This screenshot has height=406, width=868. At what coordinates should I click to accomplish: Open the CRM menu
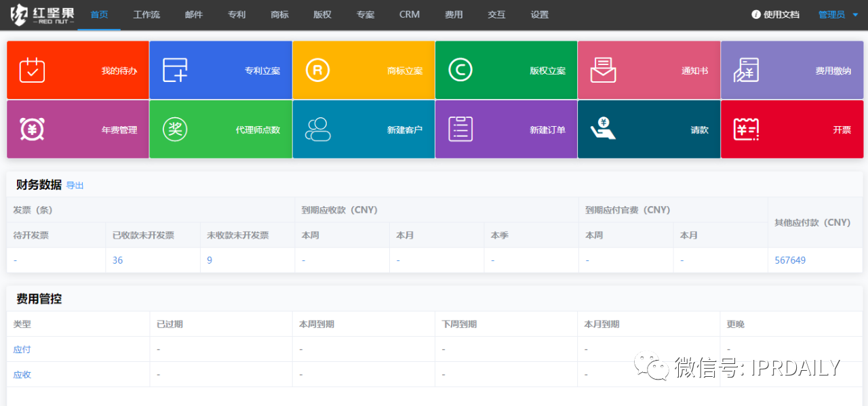coord(410,14)
